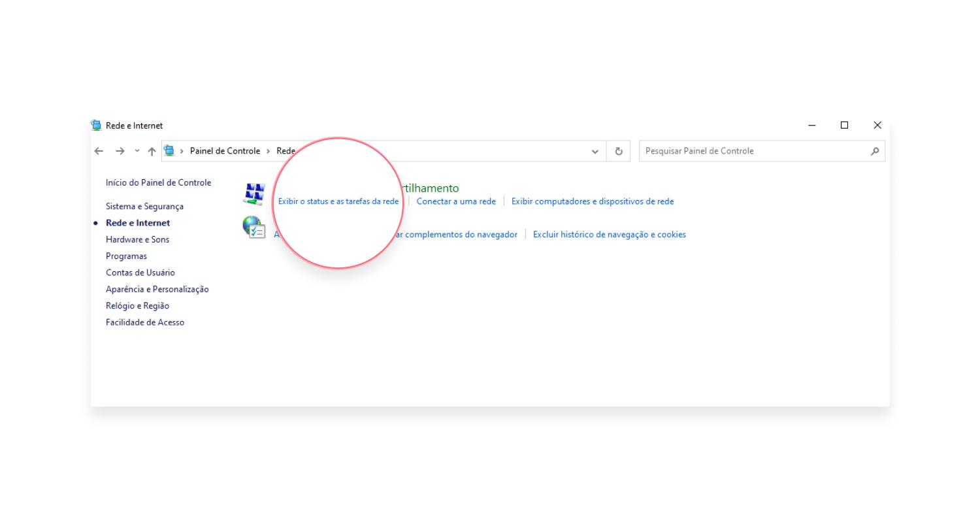
Task: Open the recent locations dropdown chevron
Action: (x=137, y=151)
